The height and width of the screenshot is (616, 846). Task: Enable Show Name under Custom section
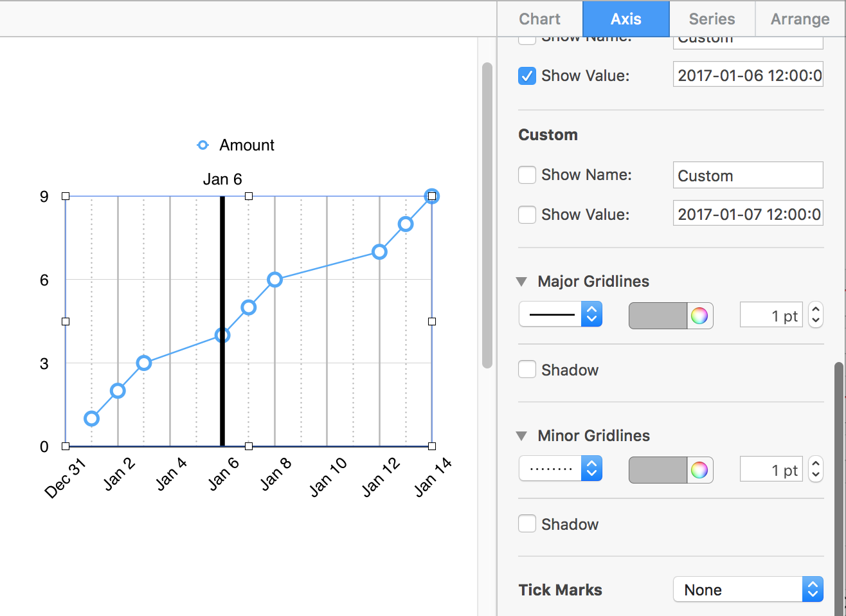[x=527, y=175]
